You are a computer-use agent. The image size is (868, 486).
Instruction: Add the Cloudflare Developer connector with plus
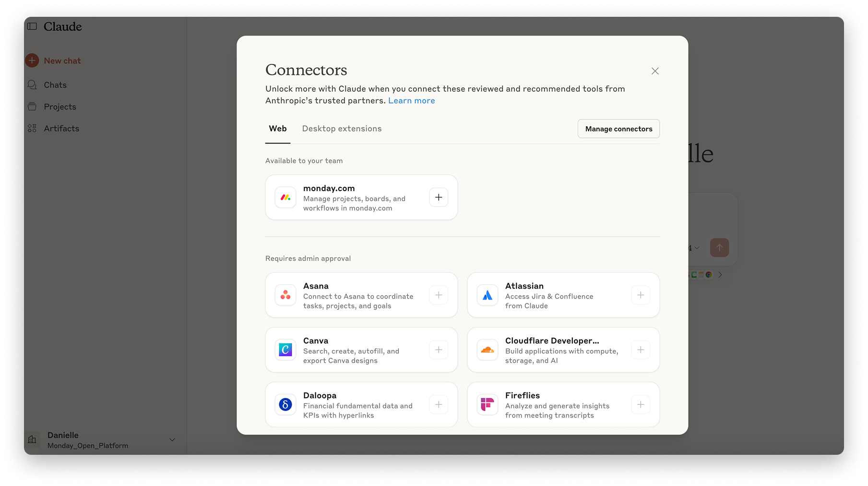[x=641, y=350]
